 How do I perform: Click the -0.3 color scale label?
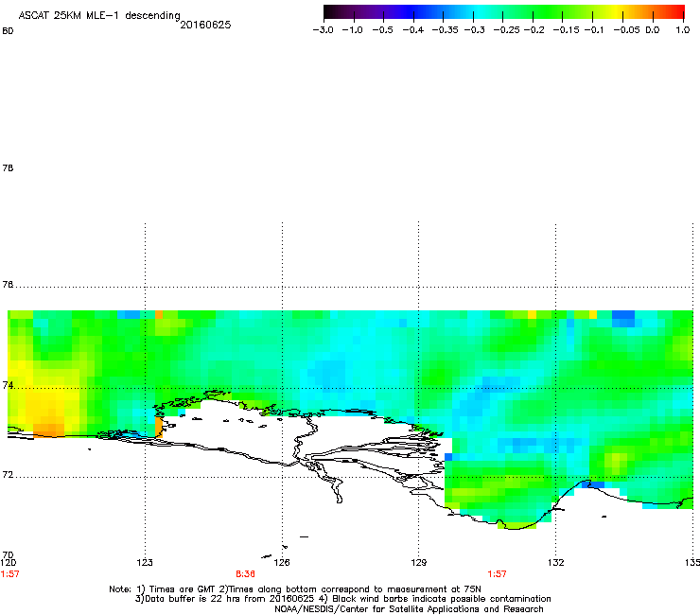coord(474,30)
